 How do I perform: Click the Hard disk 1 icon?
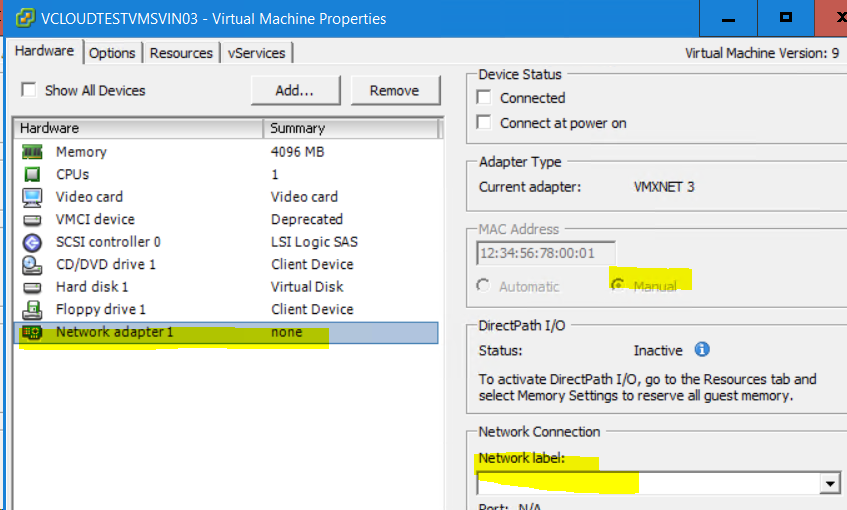point(32,287)
